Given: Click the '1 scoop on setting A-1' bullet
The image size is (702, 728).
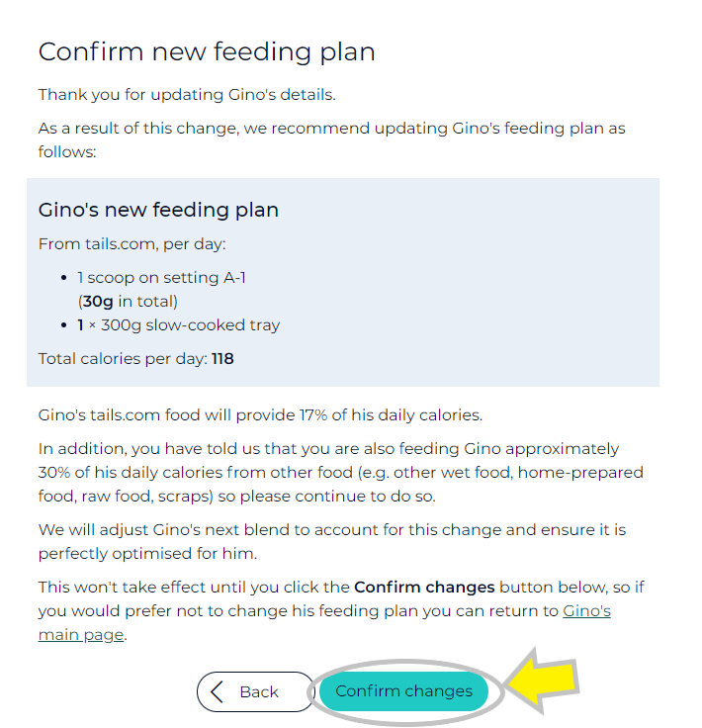Looking at the screenshot, I should (161, 278).
